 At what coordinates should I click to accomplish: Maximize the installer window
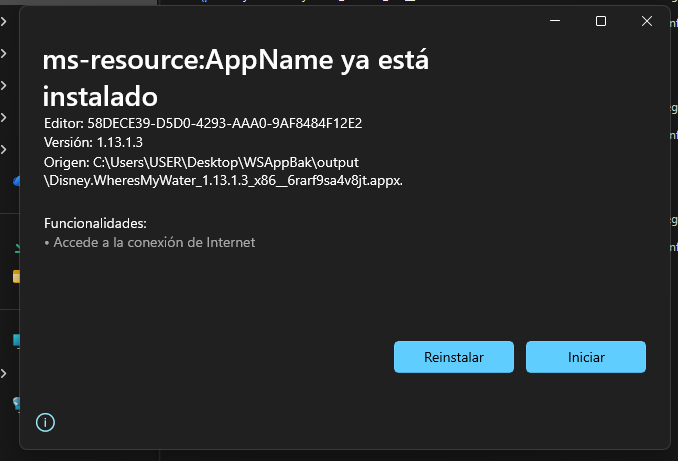point(601,21)
